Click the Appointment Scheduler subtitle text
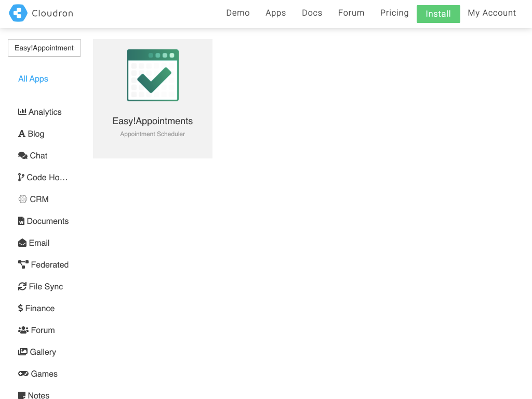 coord(153,134)
